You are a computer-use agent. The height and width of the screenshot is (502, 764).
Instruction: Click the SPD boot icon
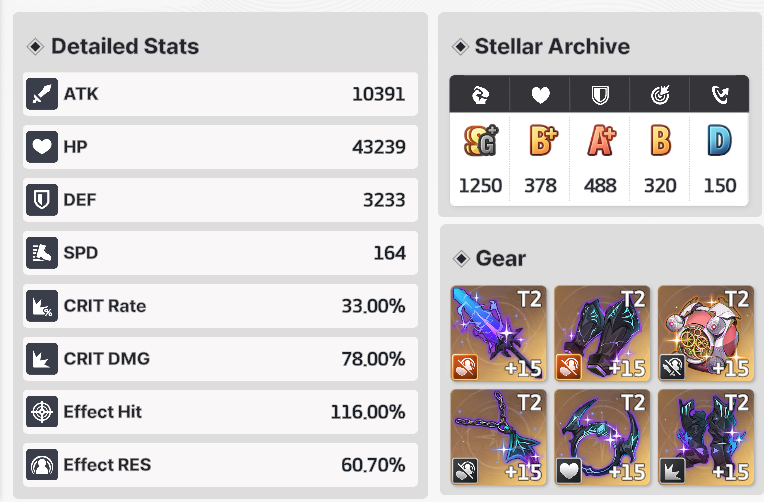[x=42, y=253]
